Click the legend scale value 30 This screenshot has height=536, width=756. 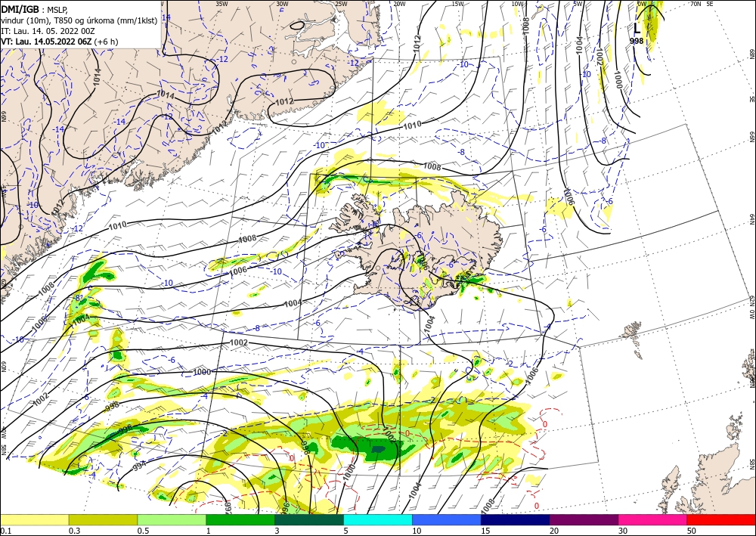tap(623, 531)
